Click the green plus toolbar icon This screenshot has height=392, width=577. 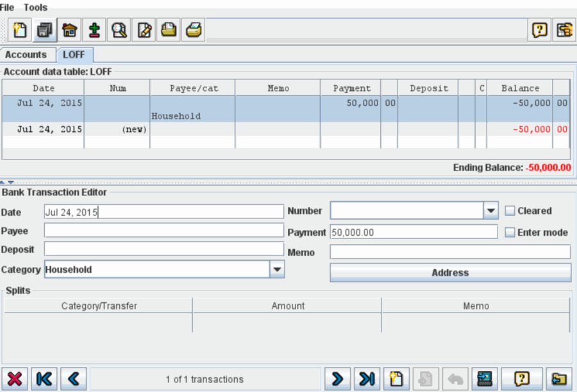[x=94, y=30]
